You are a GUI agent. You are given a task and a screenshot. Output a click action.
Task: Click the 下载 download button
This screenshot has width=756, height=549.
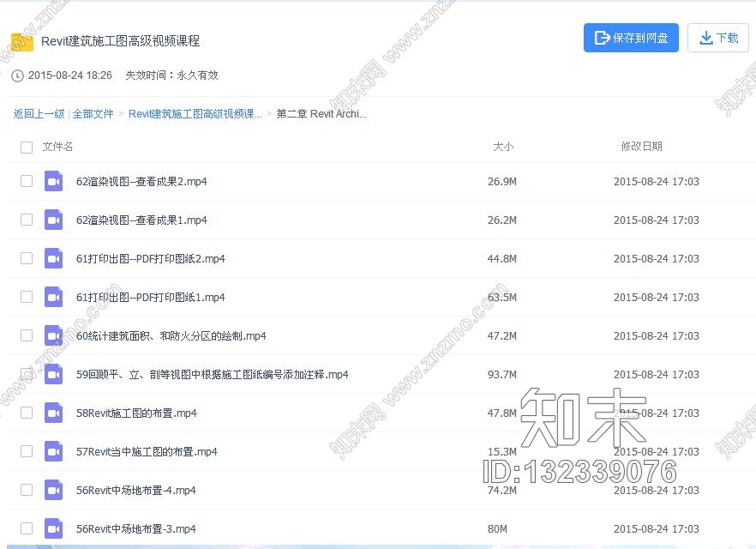[x=718, y=38]
